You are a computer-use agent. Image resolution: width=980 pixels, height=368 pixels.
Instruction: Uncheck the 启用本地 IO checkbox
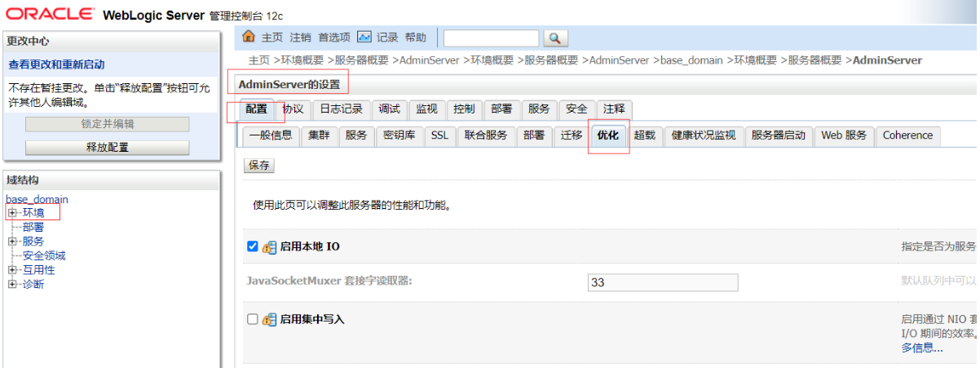click(253, 246)
